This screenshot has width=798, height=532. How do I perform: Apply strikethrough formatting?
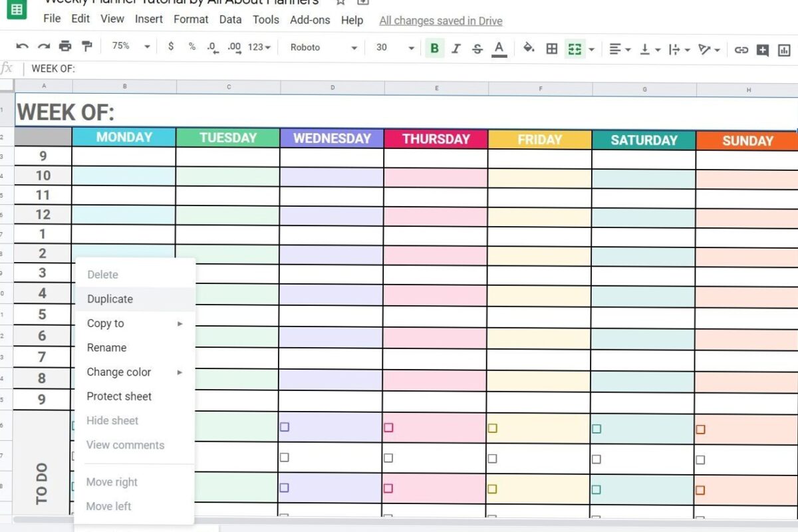[477, 47]
